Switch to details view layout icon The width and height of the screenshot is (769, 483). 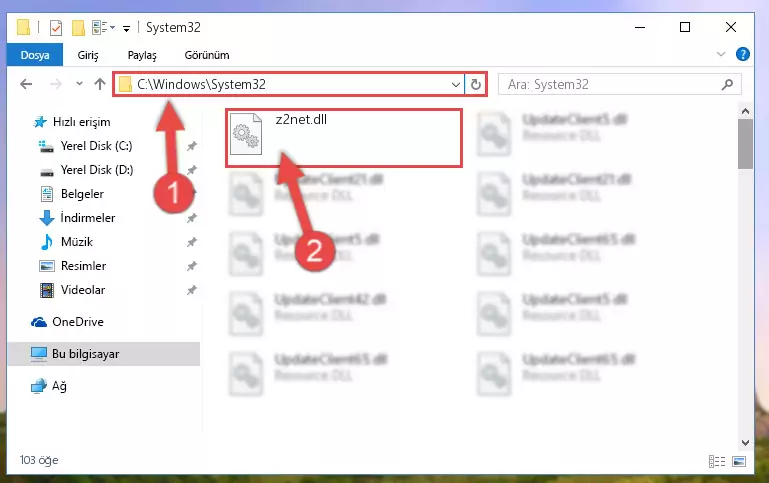[x=717, y=461]
